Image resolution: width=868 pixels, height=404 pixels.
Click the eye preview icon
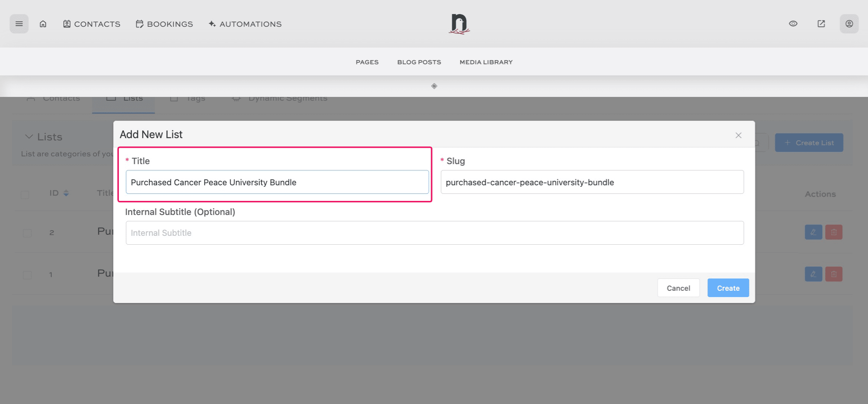tap(793, 24)
